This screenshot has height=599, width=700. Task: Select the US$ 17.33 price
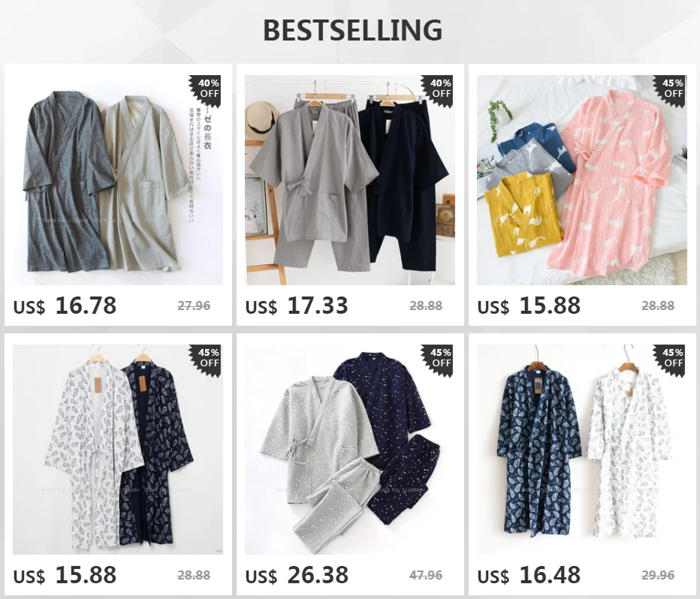[x=297, y=306]
